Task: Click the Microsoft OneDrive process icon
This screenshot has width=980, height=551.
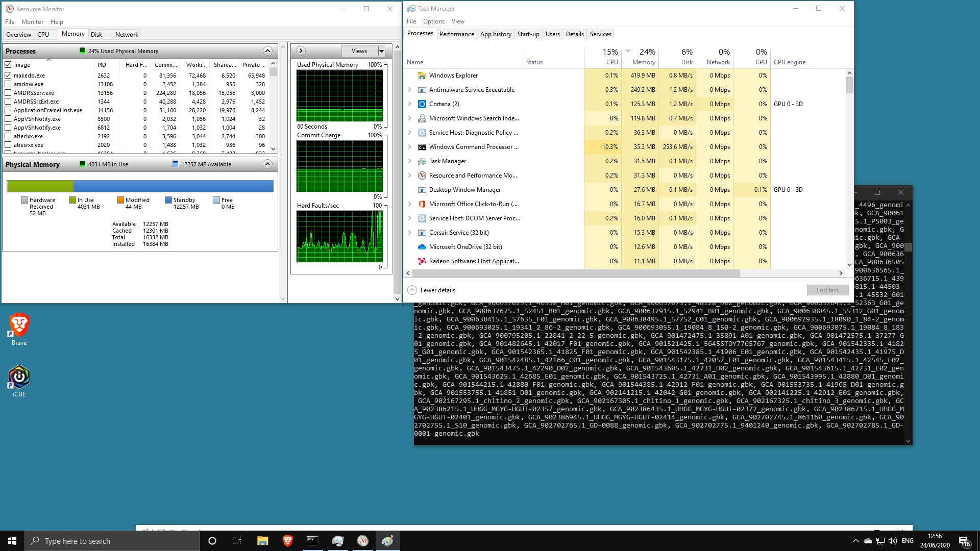Action: [x=422, y=247]
